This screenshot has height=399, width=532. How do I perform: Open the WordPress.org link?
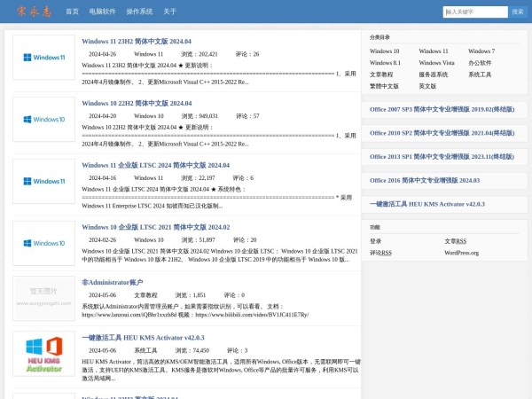[x=461, y=253]
